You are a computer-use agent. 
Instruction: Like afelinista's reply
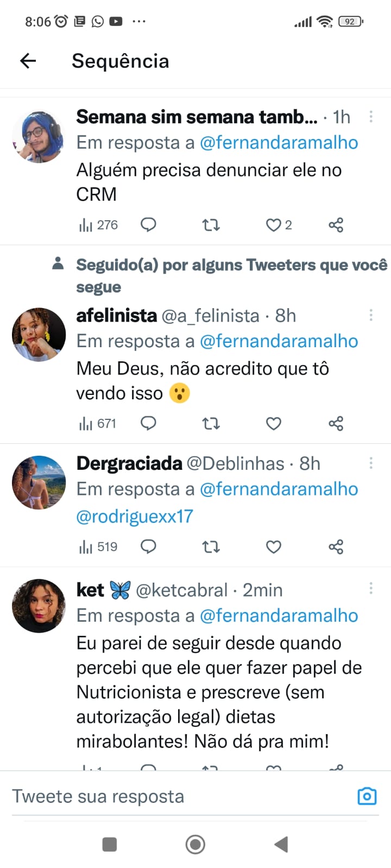pos(273,424)
